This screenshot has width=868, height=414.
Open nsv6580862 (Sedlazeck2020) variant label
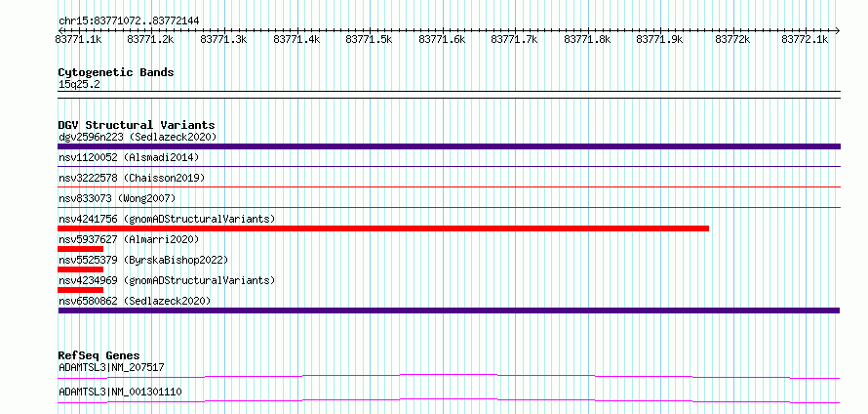tap(135, 301)
